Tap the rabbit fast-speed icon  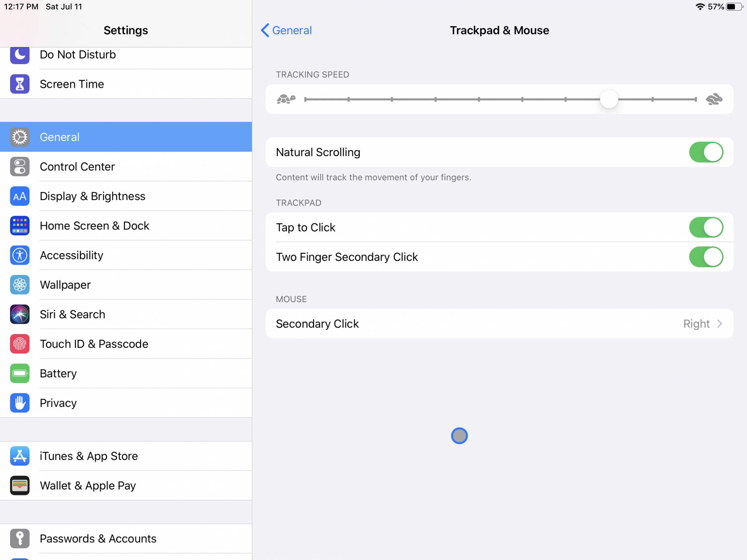(714, 99)
